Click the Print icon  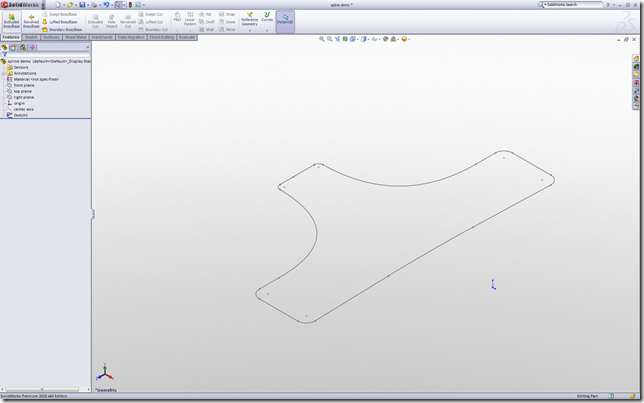(x=94, y=5)
